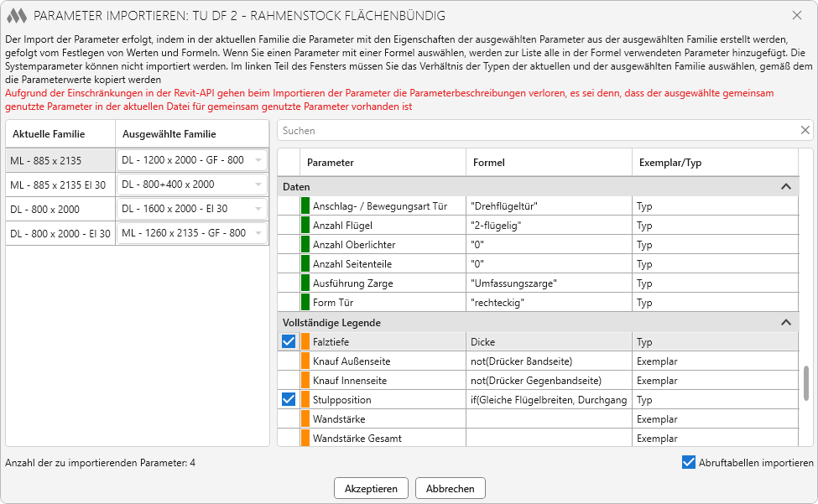Uncheck the Stulpposition parameter checkbox

click(289, 399)
